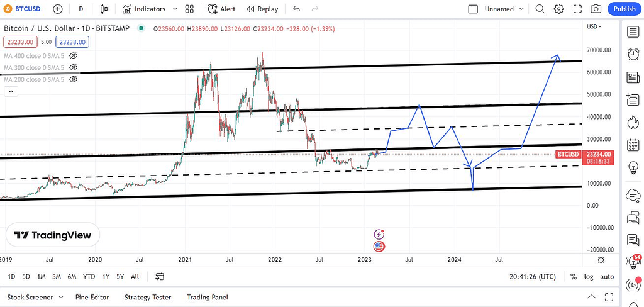Show the MA 300 indicator via eye icon
644x307 pixels.
(x=74, y=67)
